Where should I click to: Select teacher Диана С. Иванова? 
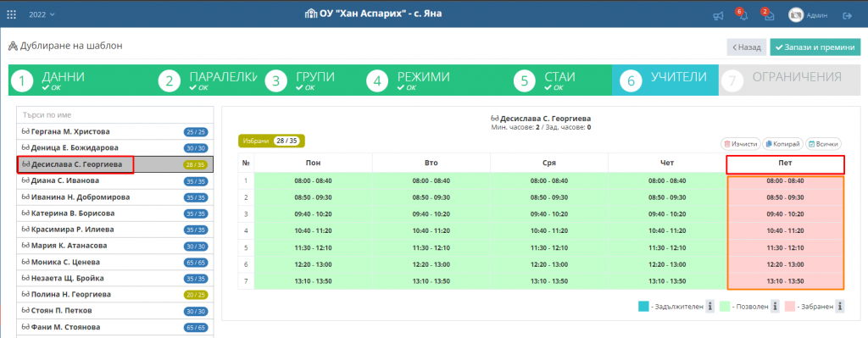115,180
